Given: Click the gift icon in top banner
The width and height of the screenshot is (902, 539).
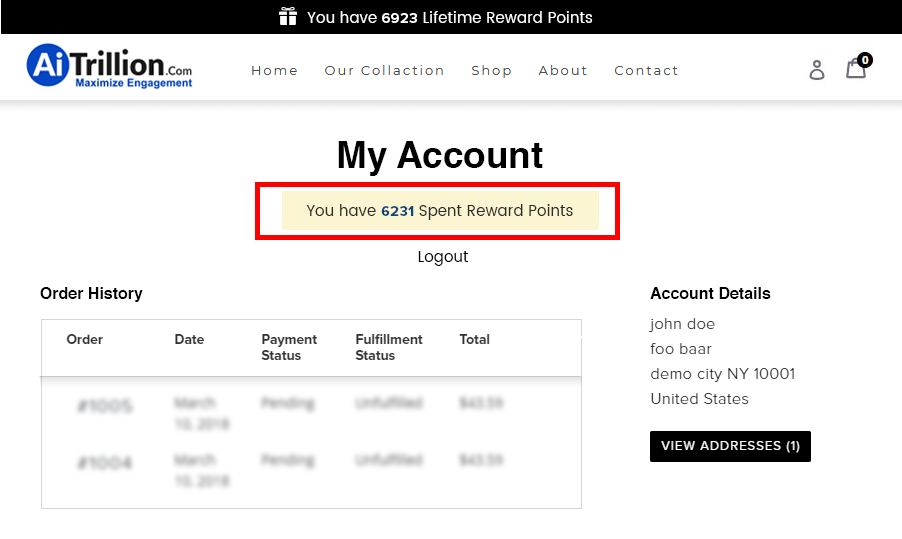Looking at the screenshot, I should pos(288,17).
